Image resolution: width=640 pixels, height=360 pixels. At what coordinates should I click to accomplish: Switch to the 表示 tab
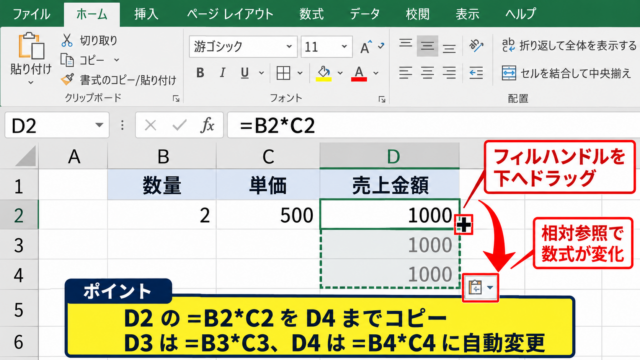pyautogui.click(x=467, y=14)
